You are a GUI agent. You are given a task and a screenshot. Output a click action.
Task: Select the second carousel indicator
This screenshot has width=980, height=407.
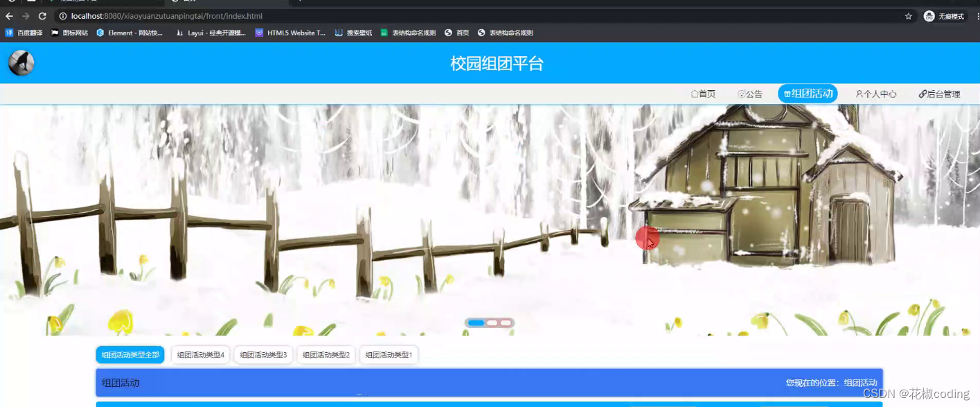coord(492,323)
